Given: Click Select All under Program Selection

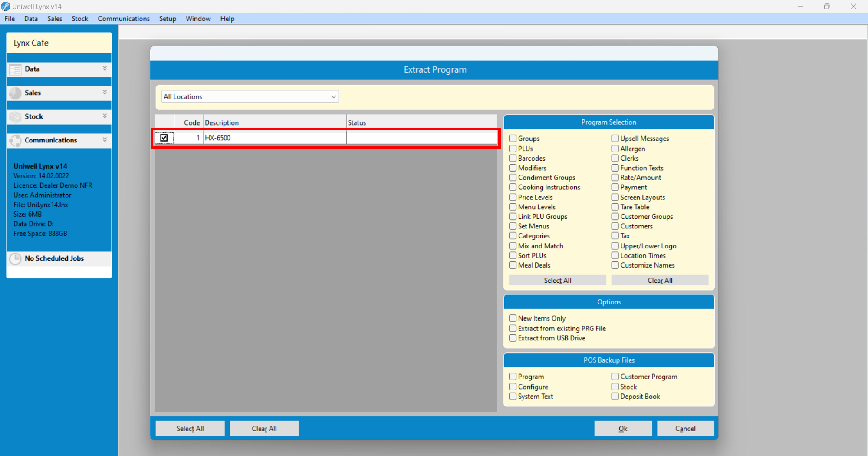Looking at the screenshot, I should [557, 280].
